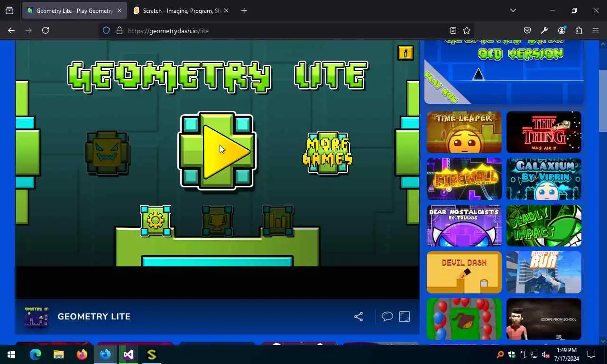Open the Pocket save icon
The image size is (607, 364).
[x=527, y=30]
